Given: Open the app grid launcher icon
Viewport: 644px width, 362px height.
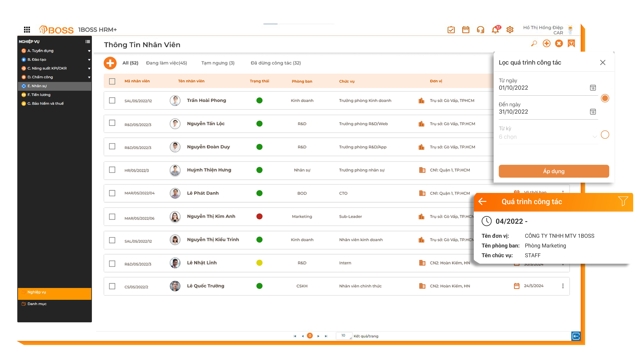Looking at the screenshot, I should click(27, 30).
